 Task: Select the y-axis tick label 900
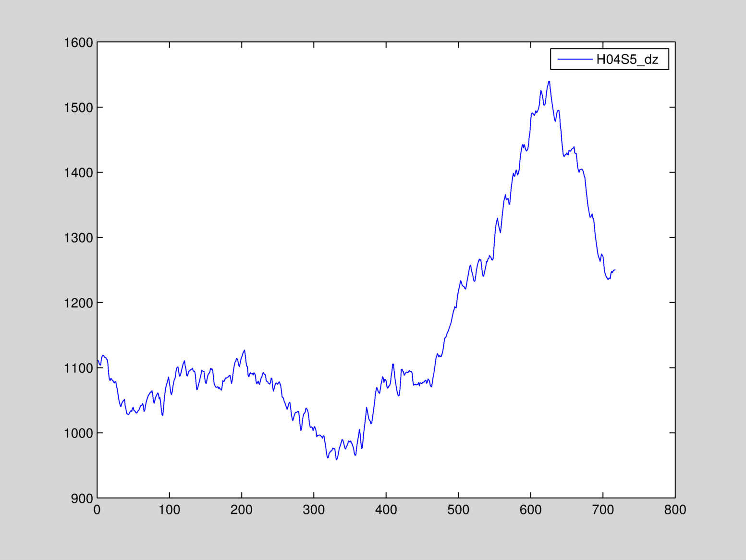click(x=82, y=499)
